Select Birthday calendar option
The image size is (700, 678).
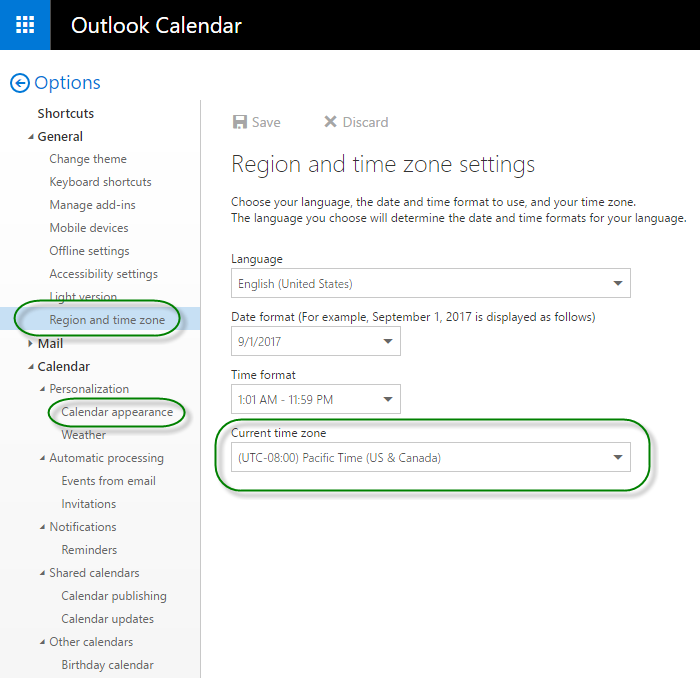(x=108, y=665)
